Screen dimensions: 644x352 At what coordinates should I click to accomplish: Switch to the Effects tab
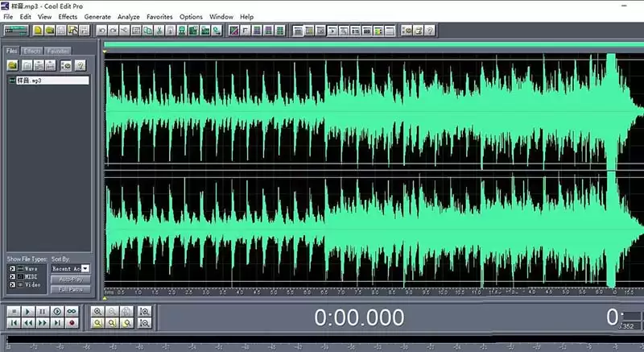(x=32, y=51)
